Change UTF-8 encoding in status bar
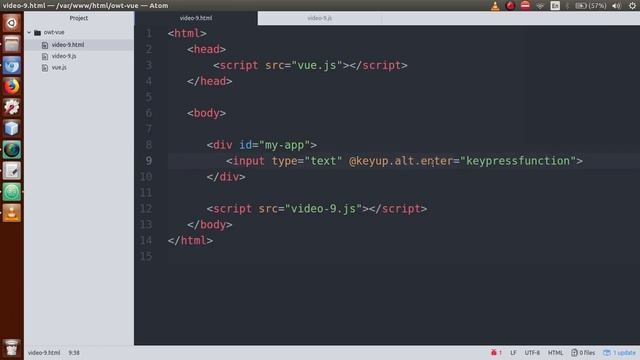The height and width of the screenshot is (360, 640). coord(532,353)
